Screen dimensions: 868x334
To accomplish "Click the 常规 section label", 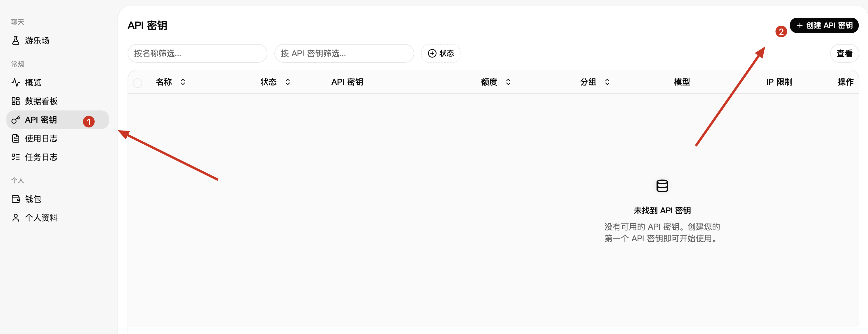I will tap(17, 64).
